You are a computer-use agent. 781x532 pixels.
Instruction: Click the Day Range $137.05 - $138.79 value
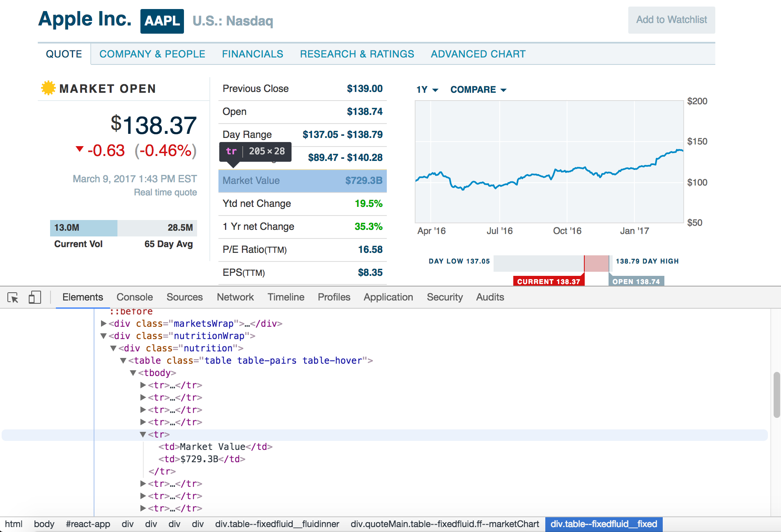tap(342, 135)
